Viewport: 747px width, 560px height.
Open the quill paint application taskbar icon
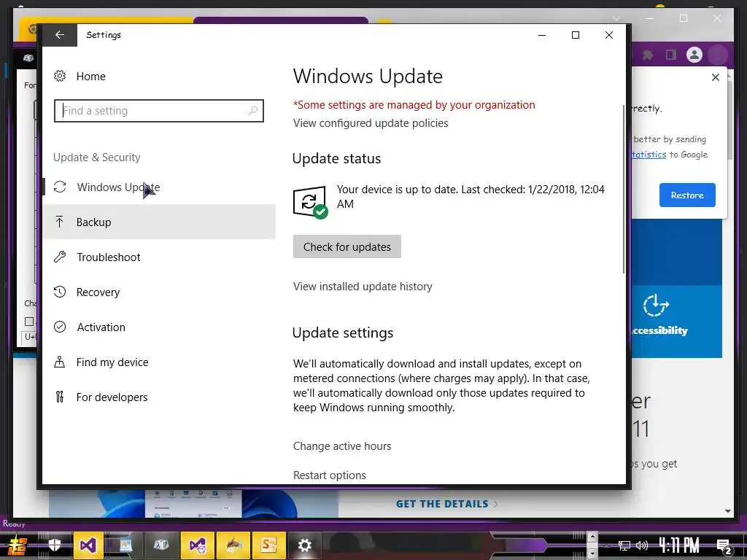point(233,545)
